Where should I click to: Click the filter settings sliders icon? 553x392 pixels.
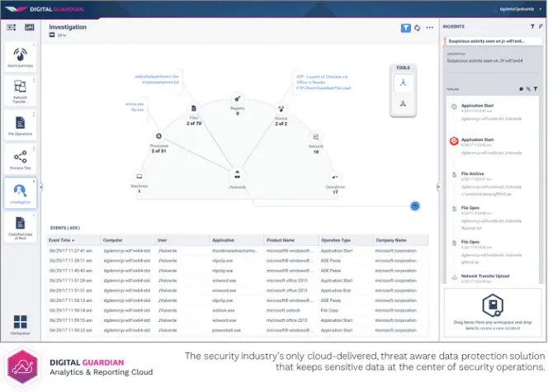[12, 27]
